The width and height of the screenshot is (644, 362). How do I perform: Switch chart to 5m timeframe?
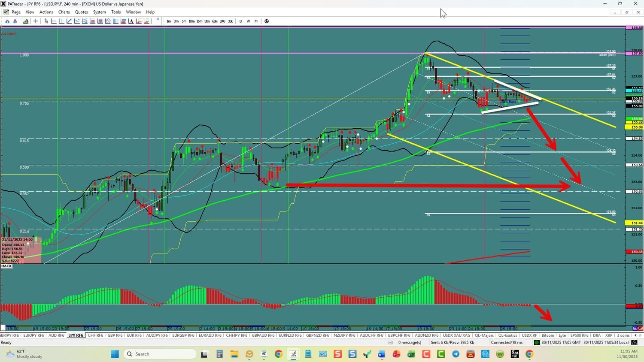(184, 21)
